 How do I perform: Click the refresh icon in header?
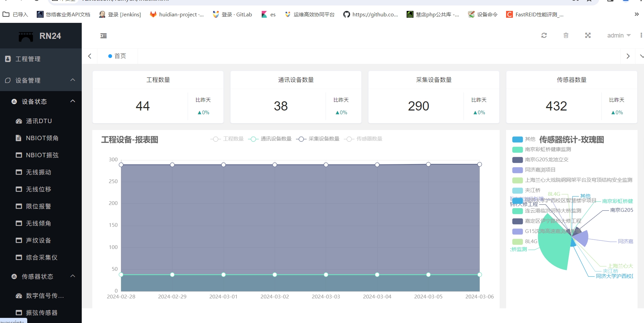coord(544,35)
